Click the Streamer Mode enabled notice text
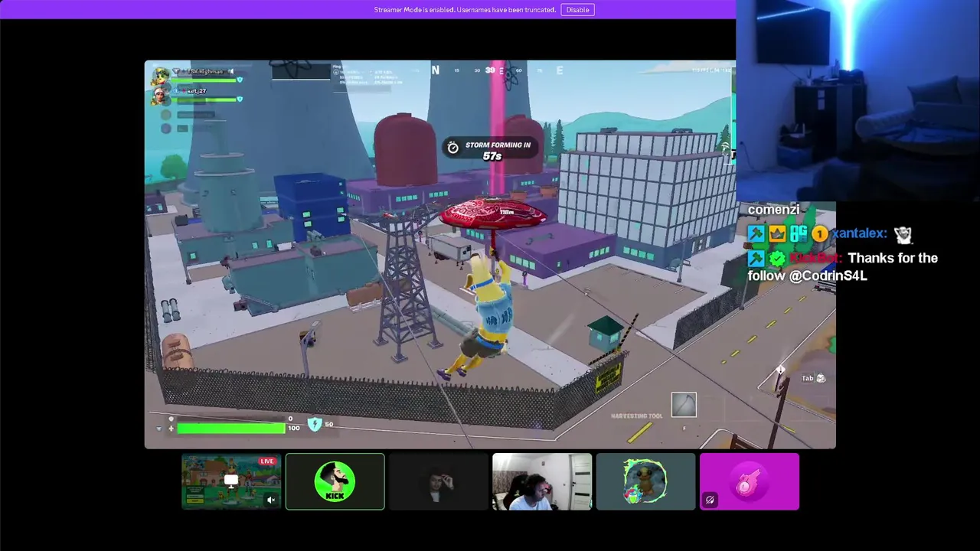The height and width of the screenshot is (551, 980). click(465, 10)
